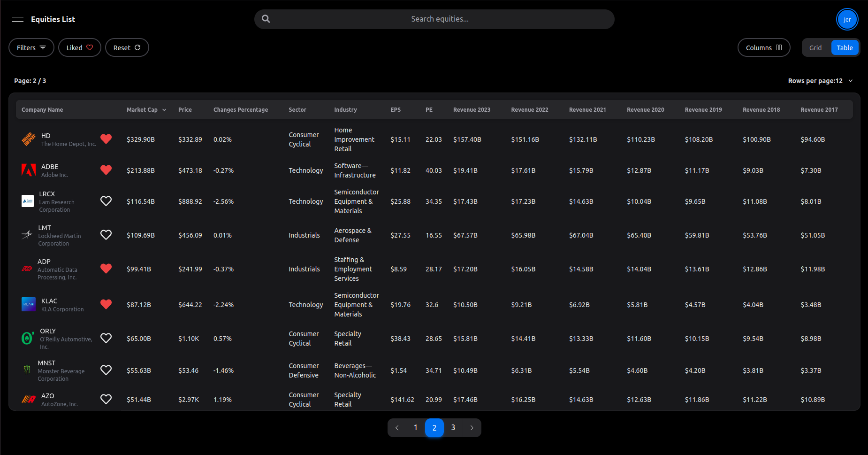Click the Lockheed Martin logo
This screenshot has height=455, width=868.
click(27, 235)
